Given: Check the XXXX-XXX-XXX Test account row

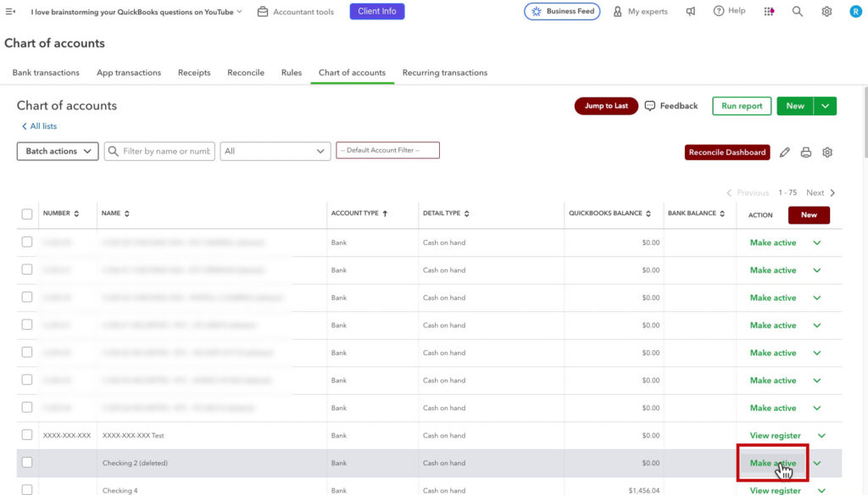Looking at the screenshot, I should 26,435.
